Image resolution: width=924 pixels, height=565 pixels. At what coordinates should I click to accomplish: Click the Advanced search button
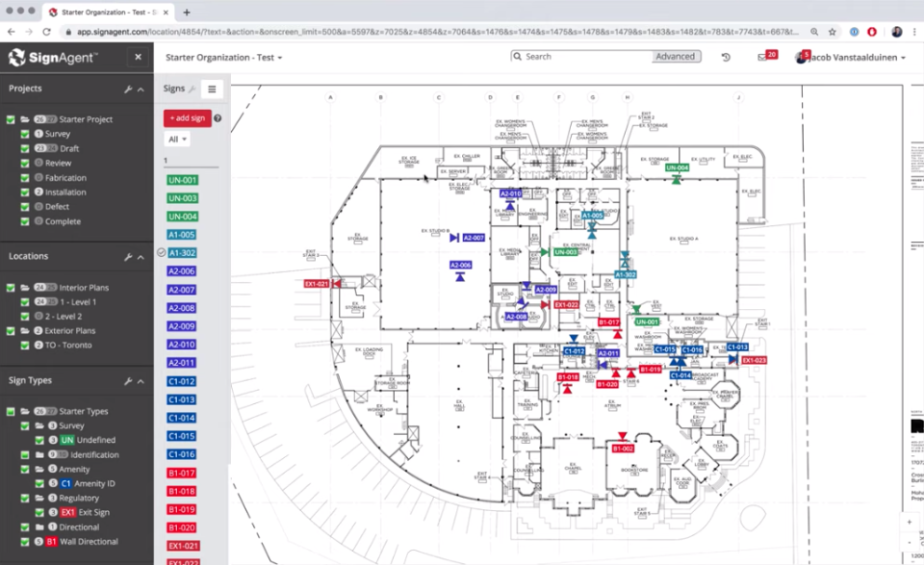[676, 57]
